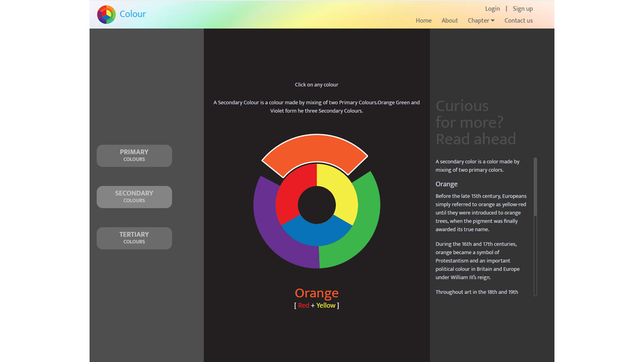The height and width of the screenshot is (362, 644).
Task: Go to the Home menu item
Action: point(423,21)
